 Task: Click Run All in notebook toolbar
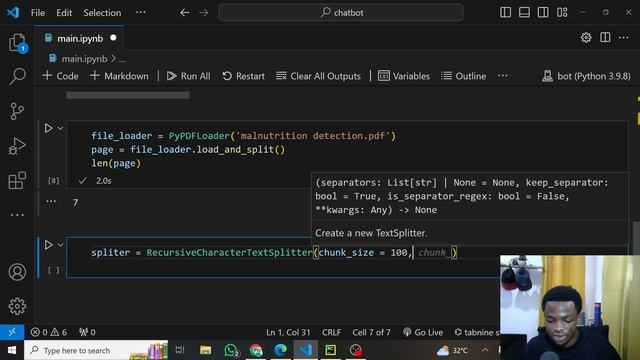coord(189,76)
